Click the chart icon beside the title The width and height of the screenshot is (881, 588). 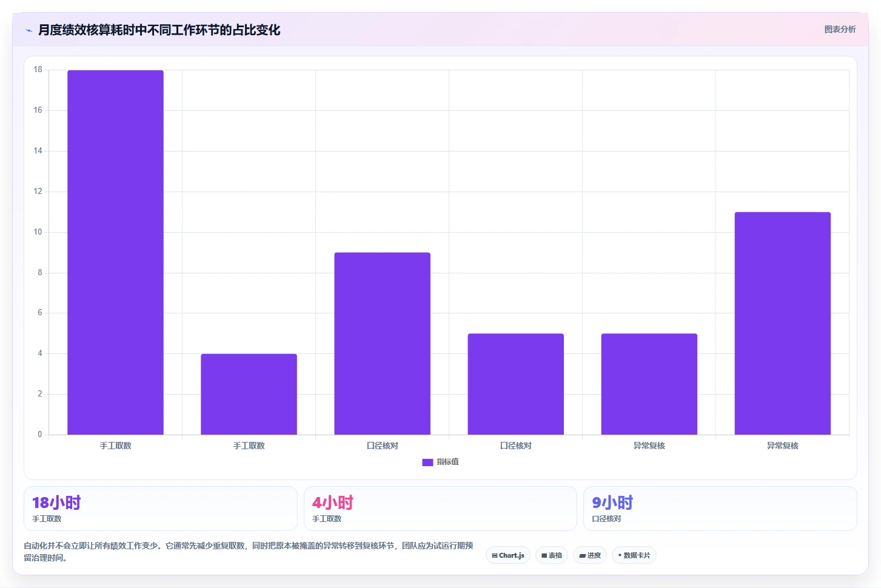pos(28,30)
